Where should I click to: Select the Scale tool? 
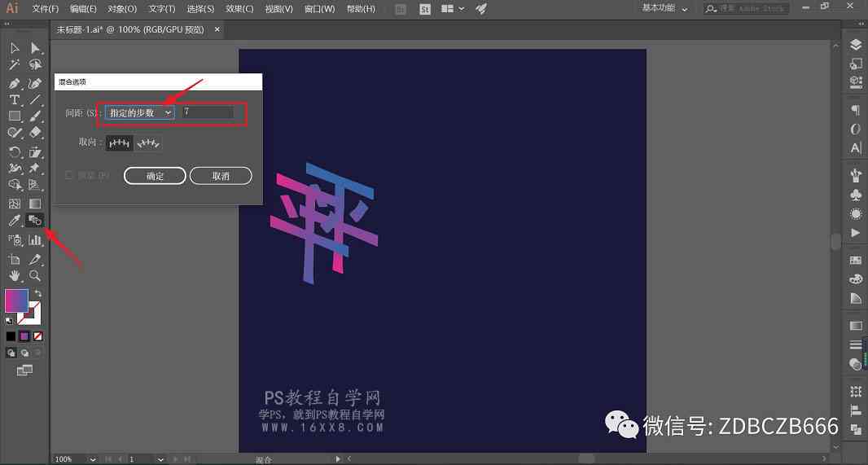click(x=35, y=151)
